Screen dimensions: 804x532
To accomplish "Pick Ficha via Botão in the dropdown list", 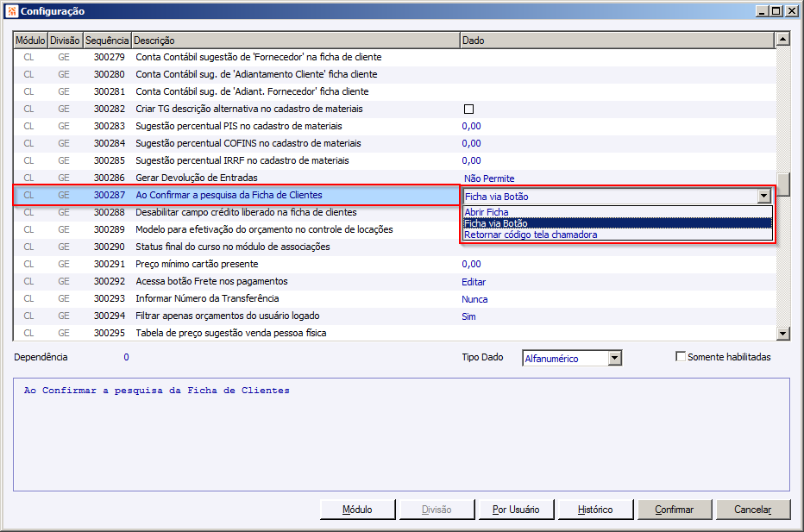I will [618, 223].
